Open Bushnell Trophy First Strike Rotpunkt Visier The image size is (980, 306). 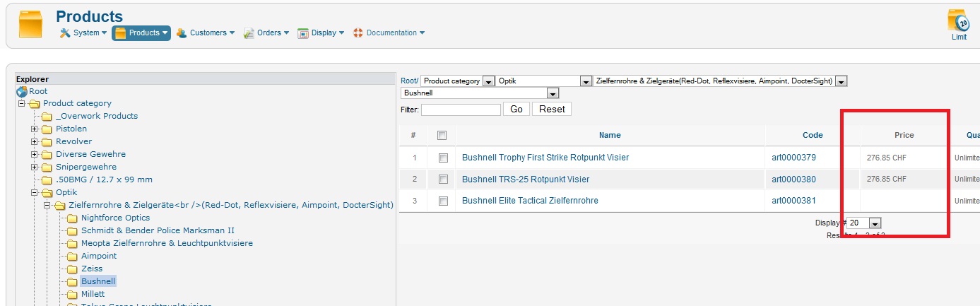click(x=545, y=158)
